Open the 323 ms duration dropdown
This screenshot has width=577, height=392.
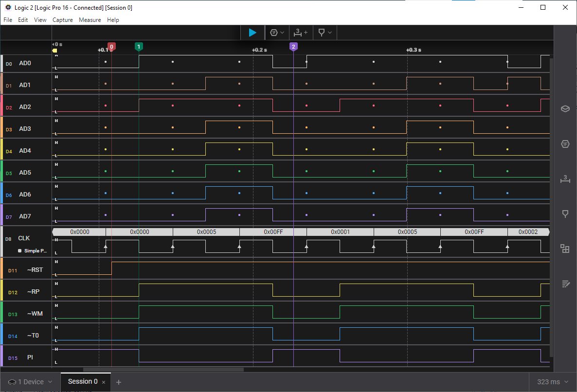pos(552,382)
